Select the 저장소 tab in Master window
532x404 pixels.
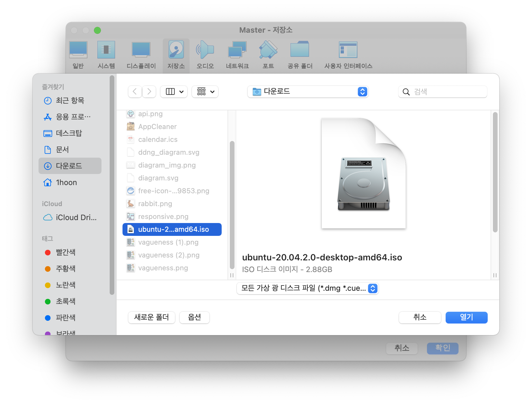[x=176, y=55]
